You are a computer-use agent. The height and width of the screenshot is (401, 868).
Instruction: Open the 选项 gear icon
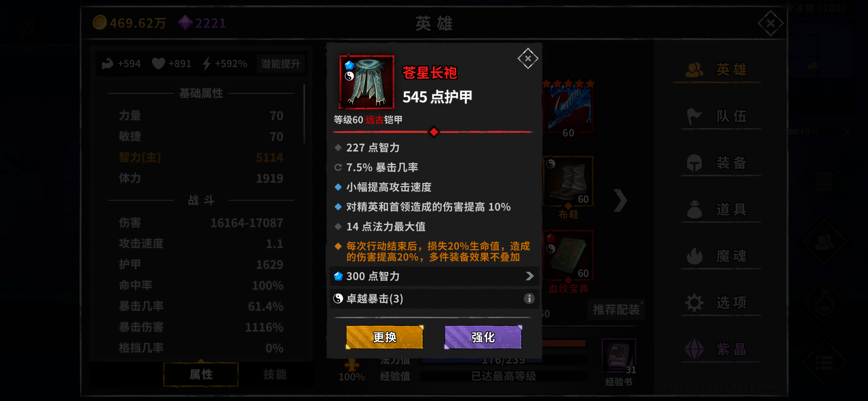pos(694,303)
